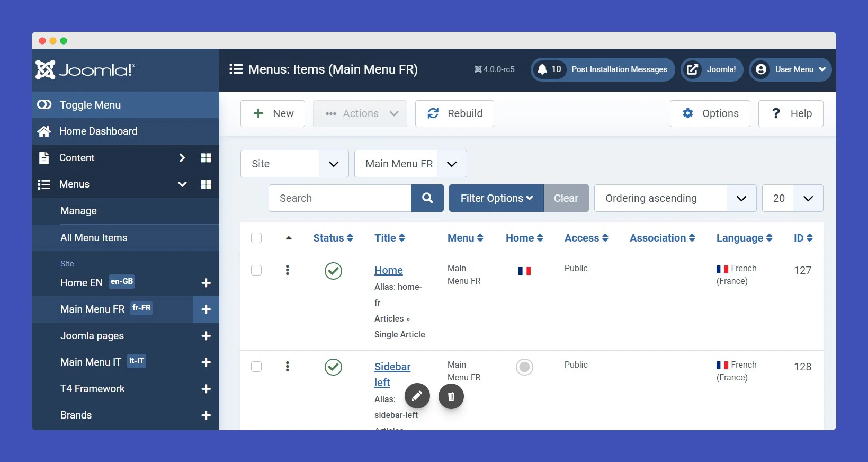Screen dimensions: 868x462
Task: Toggle published status of Sidebar left
Action: click(333, 367)
